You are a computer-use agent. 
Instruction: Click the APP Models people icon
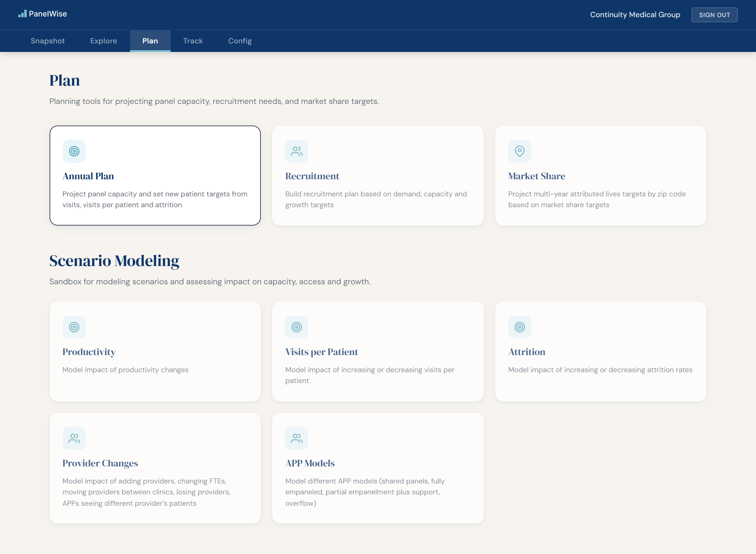click(297, 438)
